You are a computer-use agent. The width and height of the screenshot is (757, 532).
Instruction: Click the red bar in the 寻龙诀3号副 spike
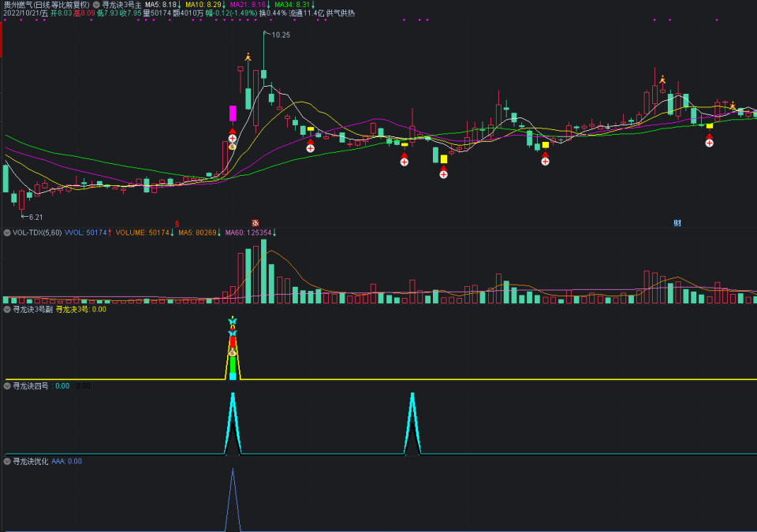click(x=233, y=342)
